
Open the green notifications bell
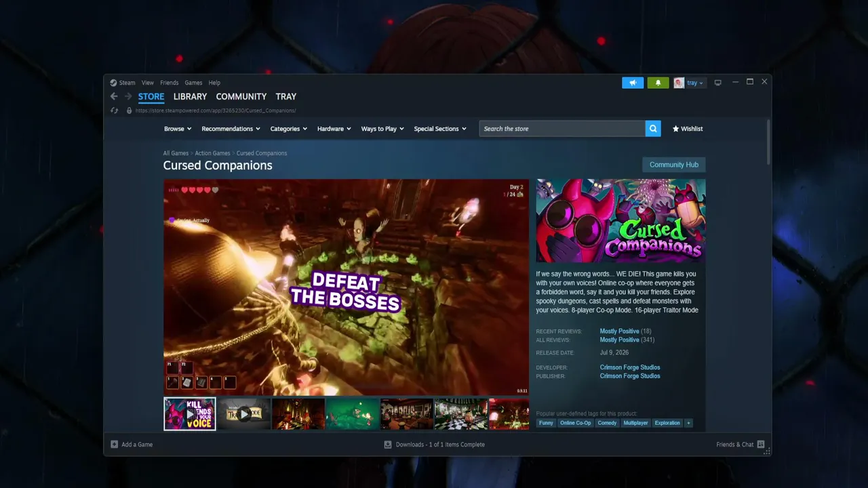pyautogui.click(x=658, y=83)
